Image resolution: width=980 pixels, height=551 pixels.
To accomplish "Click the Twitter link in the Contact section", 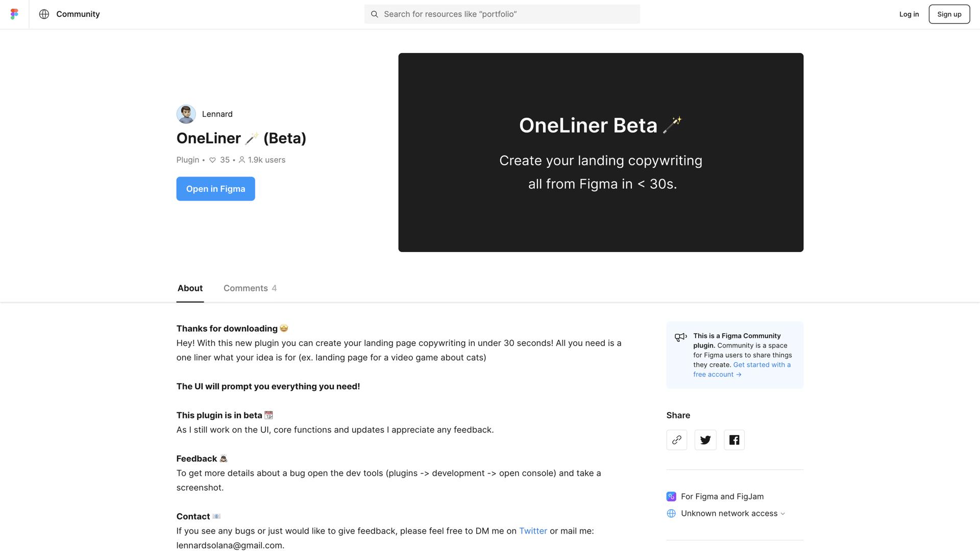I will [x=533, y=531].
